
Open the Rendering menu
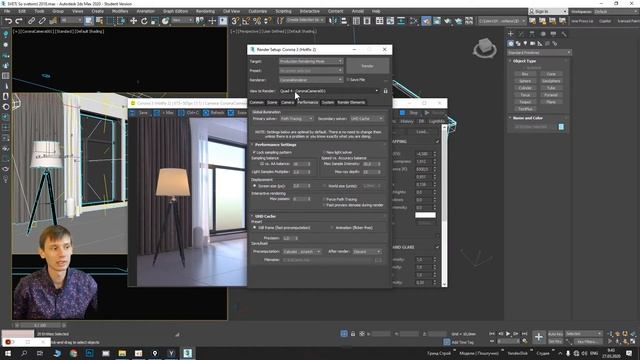pyautogui.click(x=205, y=11)
